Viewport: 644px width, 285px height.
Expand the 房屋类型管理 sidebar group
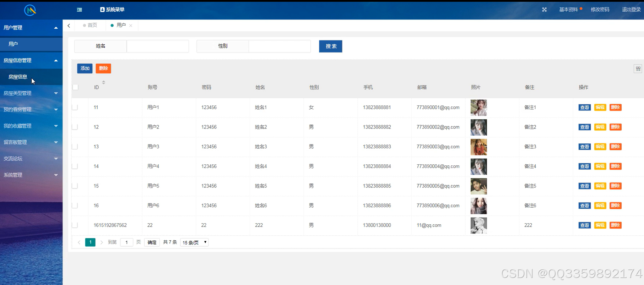31,93
